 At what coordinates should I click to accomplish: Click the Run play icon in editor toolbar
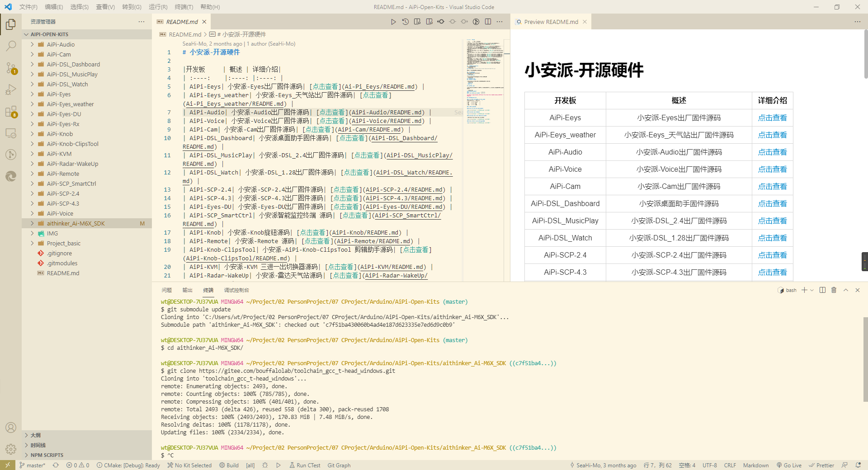pos(393,22)
